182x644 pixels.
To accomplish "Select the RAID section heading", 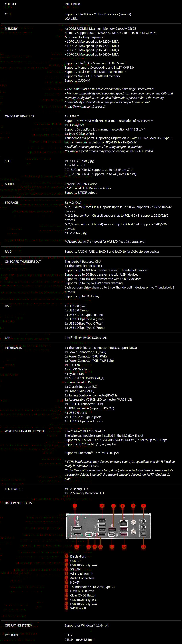I will (8, 252).
